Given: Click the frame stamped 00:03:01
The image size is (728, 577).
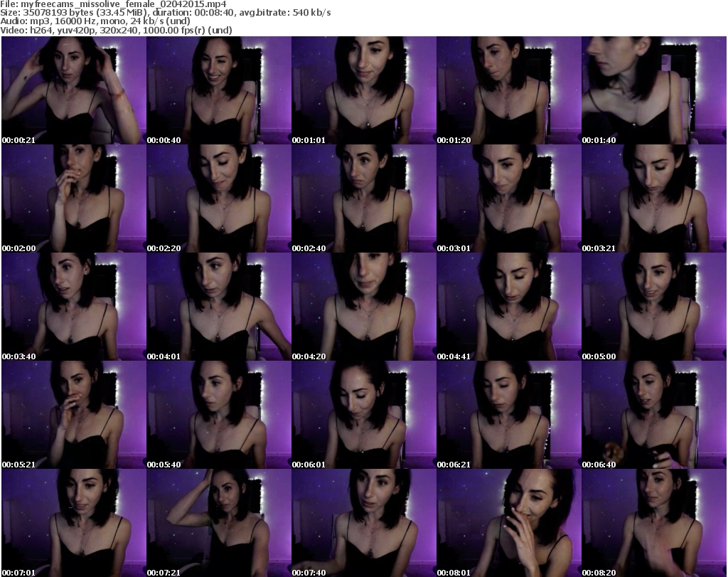Looking at the screenshot, I should 509,198.
